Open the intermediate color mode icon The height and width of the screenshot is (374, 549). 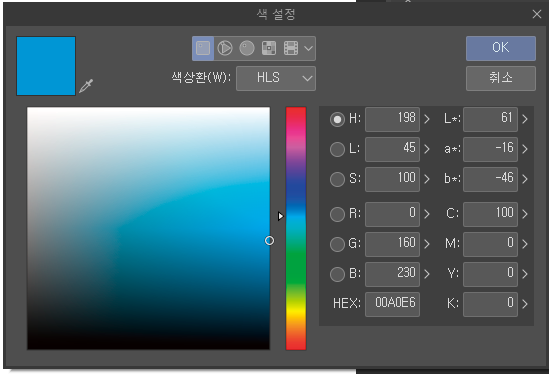pos(269,48)
